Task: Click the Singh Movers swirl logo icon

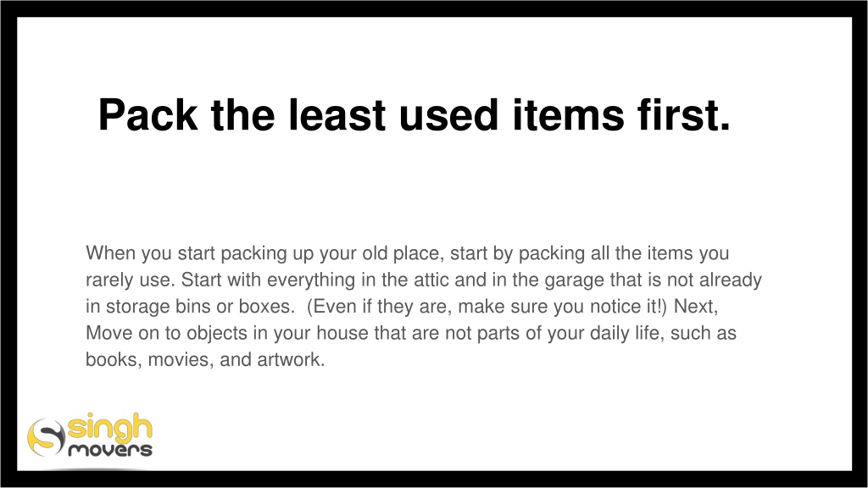Action: pyautogui.click(x=46, y=437)
